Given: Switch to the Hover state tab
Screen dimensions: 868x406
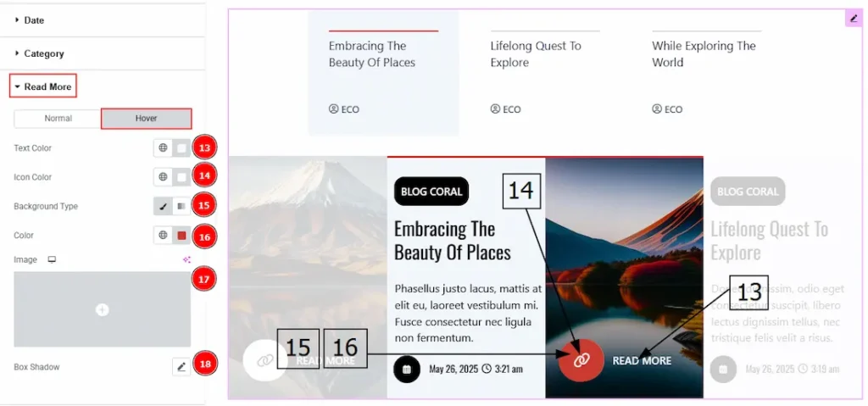Looking at the screenshot, I should tap(146, 119).
